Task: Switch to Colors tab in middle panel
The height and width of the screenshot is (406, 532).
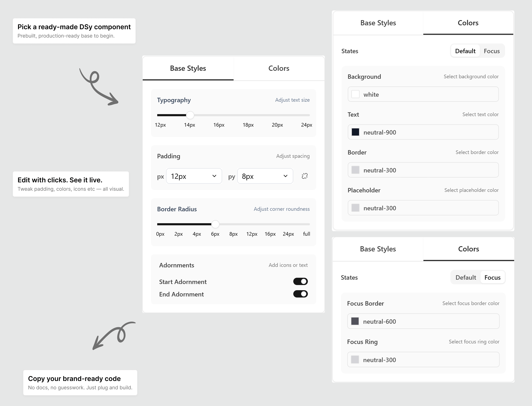Action: point(279,68)
